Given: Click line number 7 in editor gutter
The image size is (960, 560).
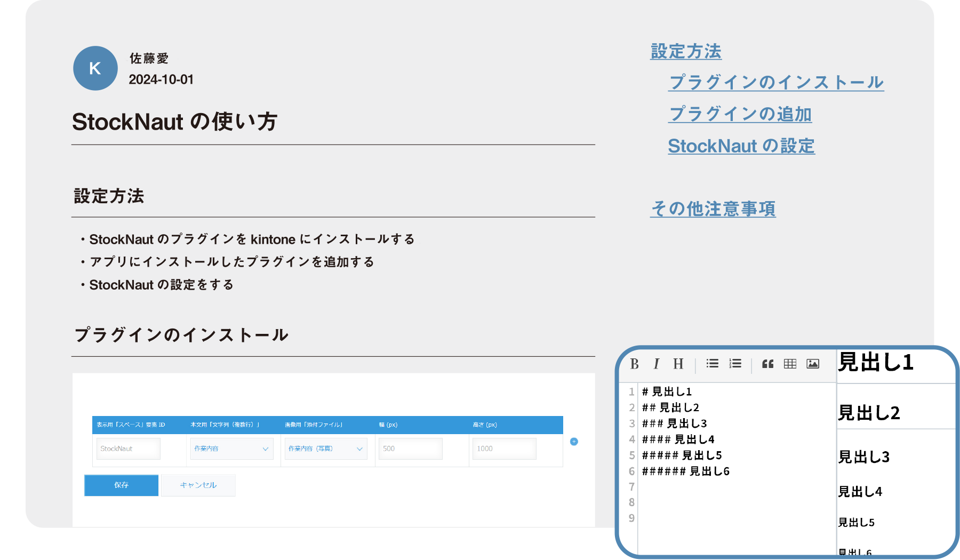Looking at the screenshot, I should point(631,487).
